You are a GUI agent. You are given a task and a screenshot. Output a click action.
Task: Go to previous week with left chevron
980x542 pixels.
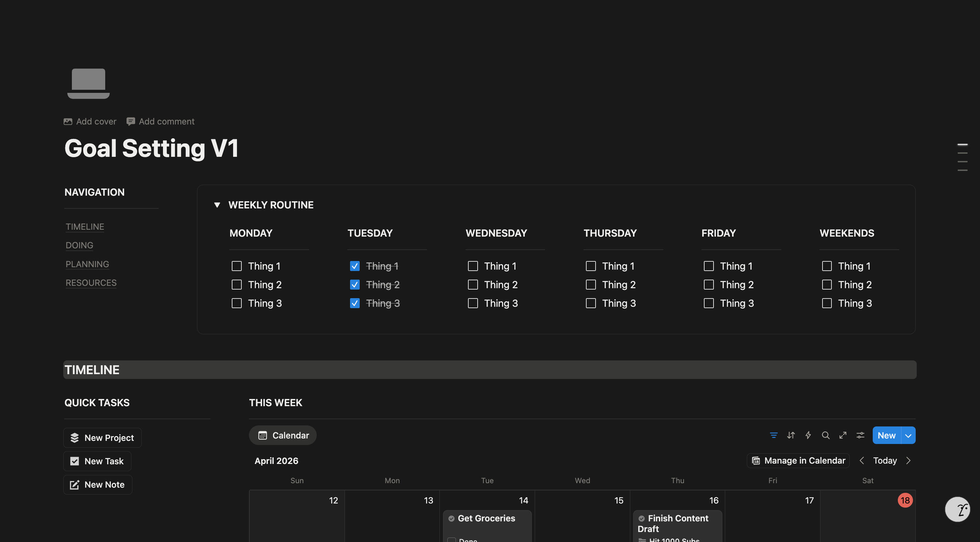(862, 460)
